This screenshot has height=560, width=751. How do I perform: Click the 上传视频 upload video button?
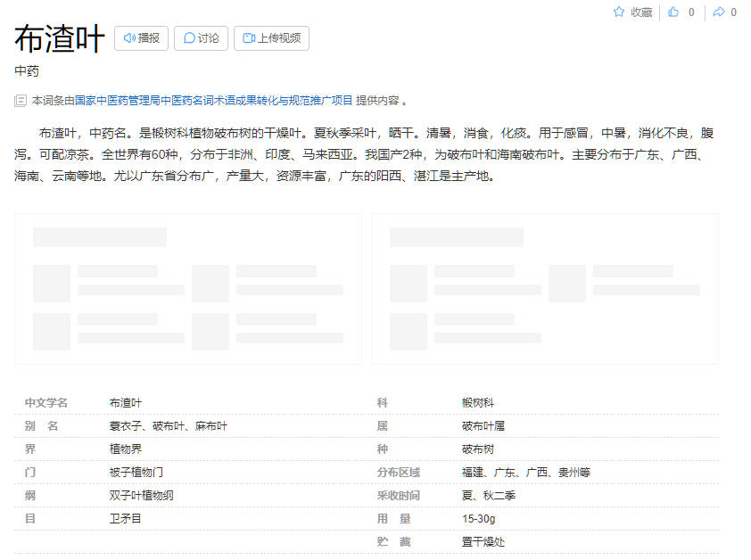271,38
